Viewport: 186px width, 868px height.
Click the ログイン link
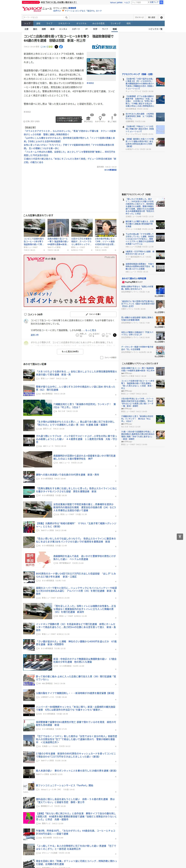[57, 11]
